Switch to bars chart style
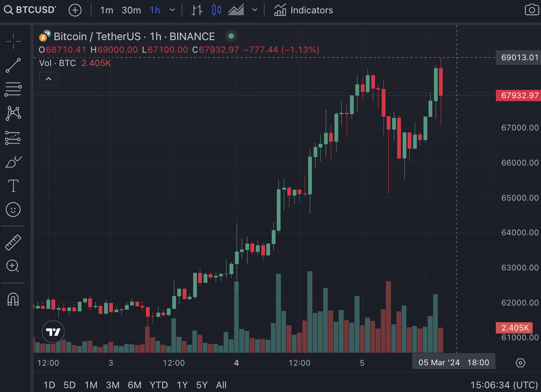 (x=196, y=10)
